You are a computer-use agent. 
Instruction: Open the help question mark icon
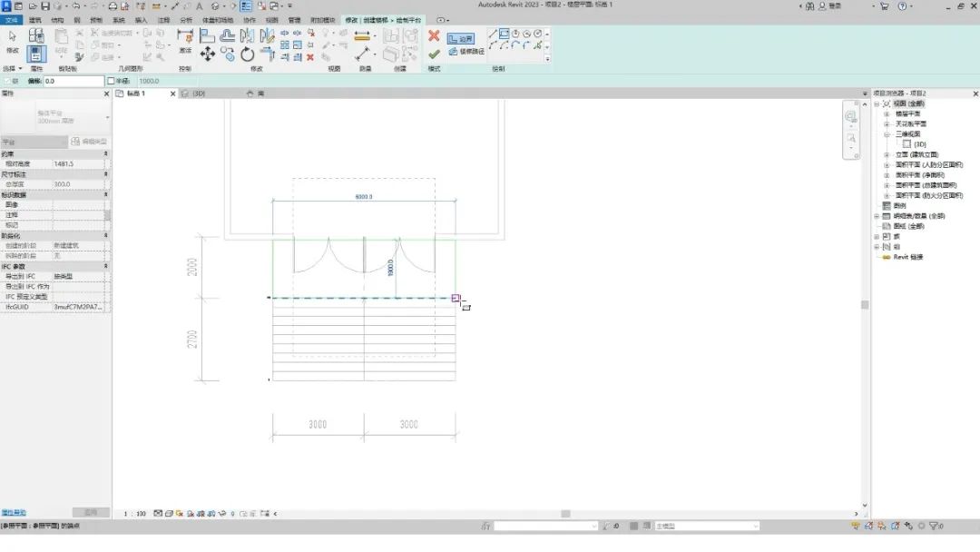tap(902, 6)
